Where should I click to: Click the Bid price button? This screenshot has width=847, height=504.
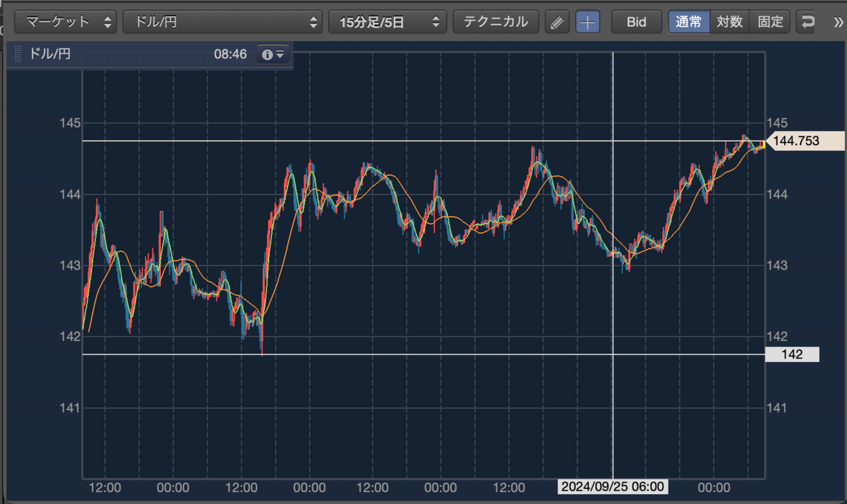(637, 22)
